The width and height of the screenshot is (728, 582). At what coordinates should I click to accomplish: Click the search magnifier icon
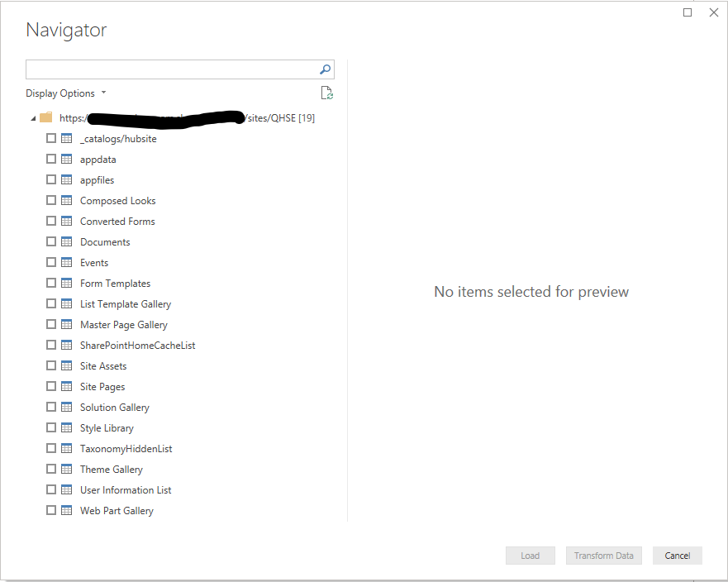point(325,69)
